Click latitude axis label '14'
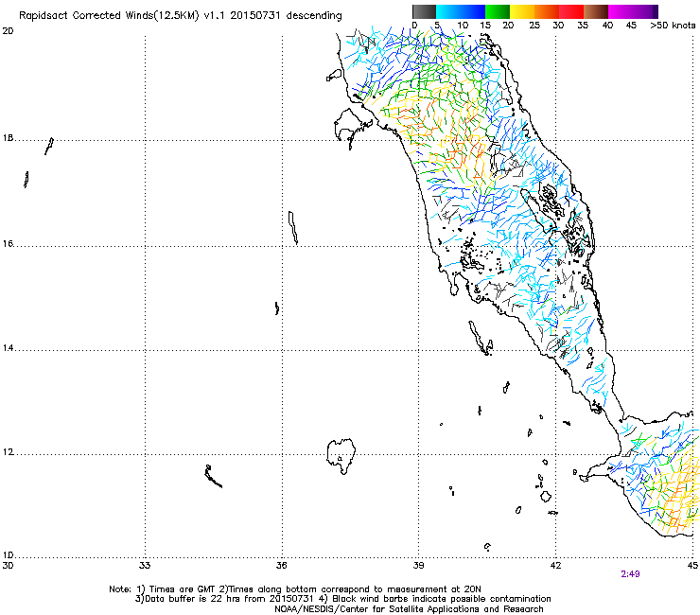 click(8, 348)
